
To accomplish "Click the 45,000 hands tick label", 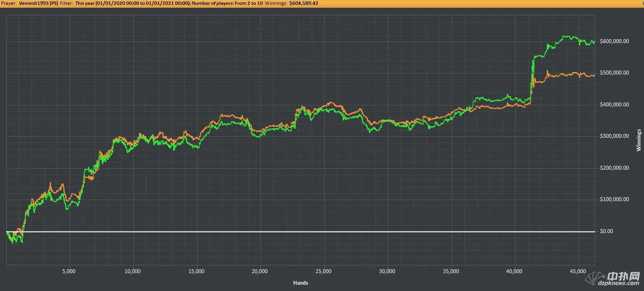I will pyautogui.click(x=579, y=271).
